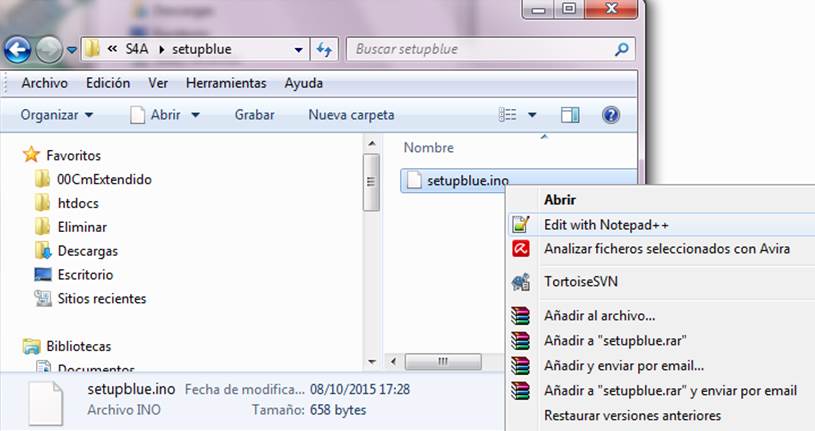
Task: Open recent locations dropdown beside forward arrow
Action: pos(72,50)
